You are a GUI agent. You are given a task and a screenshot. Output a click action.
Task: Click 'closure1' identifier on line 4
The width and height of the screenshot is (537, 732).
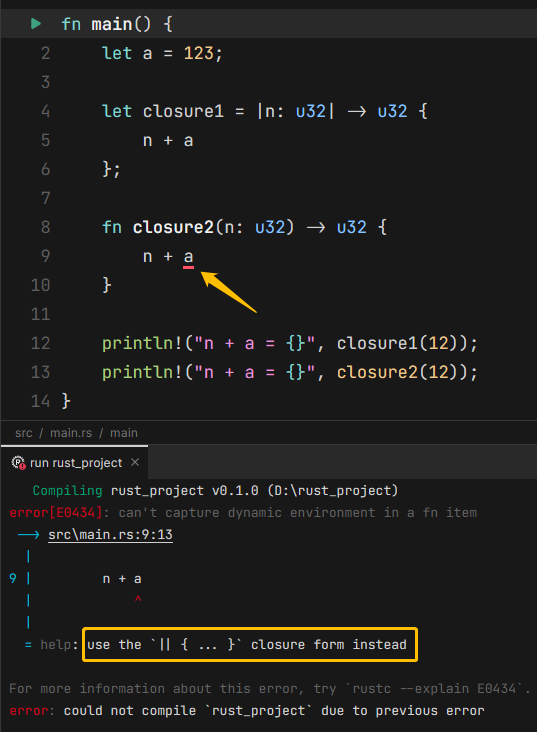point(183,111)
